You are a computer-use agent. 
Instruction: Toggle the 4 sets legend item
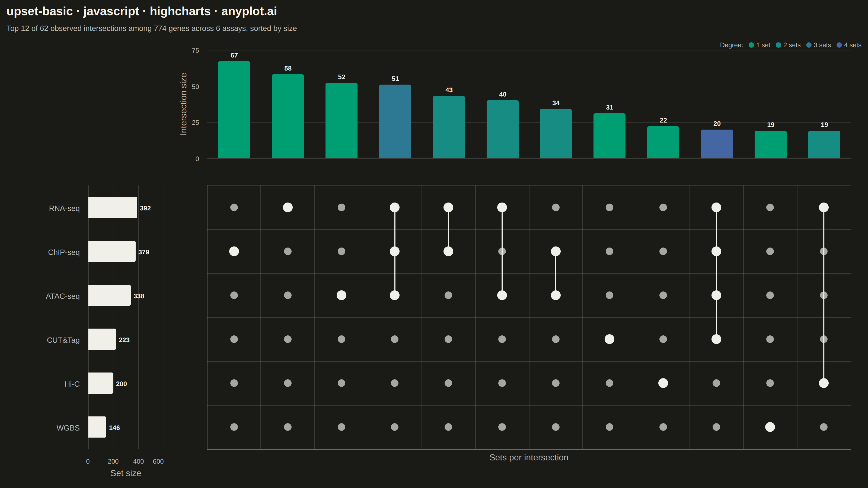point(849,45)
